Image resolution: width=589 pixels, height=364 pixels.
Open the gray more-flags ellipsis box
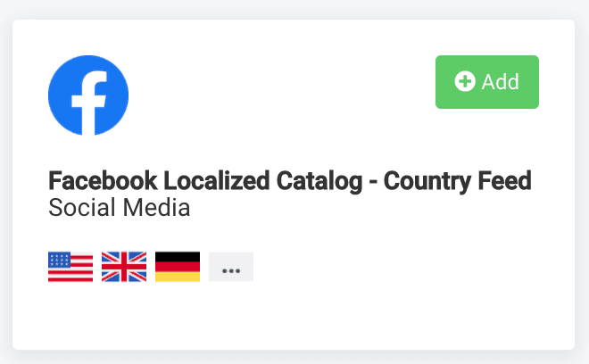[231, 267]
